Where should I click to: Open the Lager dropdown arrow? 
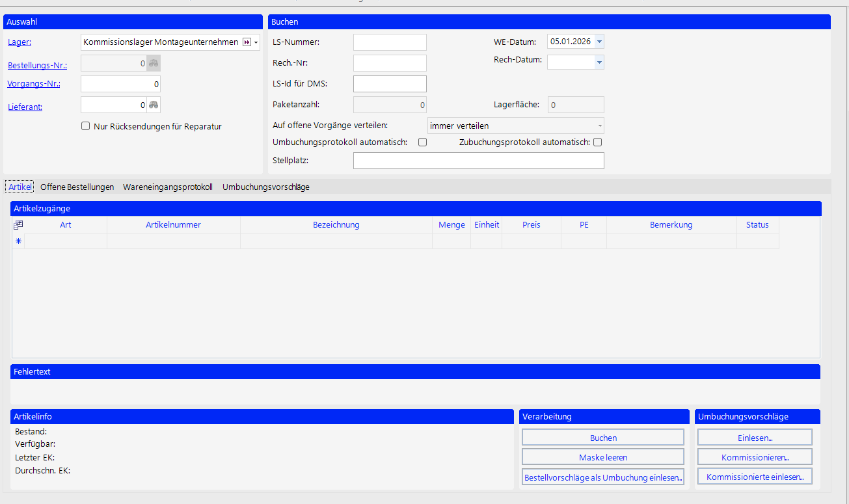coord(256,42)
